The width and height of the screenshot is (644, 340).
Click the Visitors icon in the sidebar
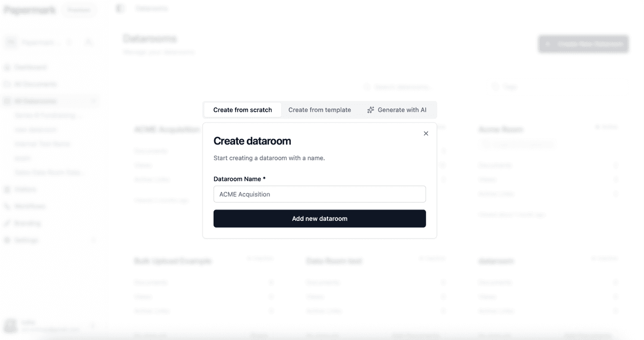click(7, 189)
